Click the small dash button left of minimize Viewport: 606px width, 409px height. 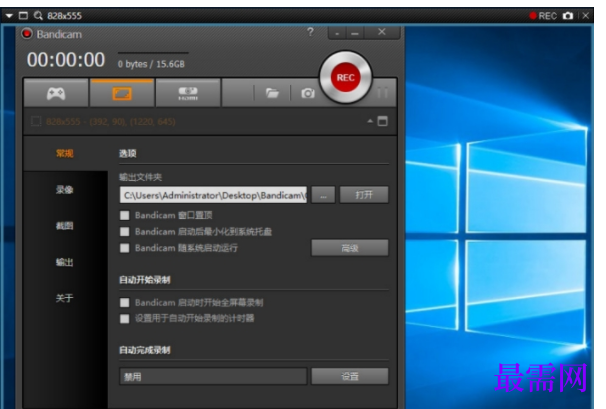[x=337, y=33]
